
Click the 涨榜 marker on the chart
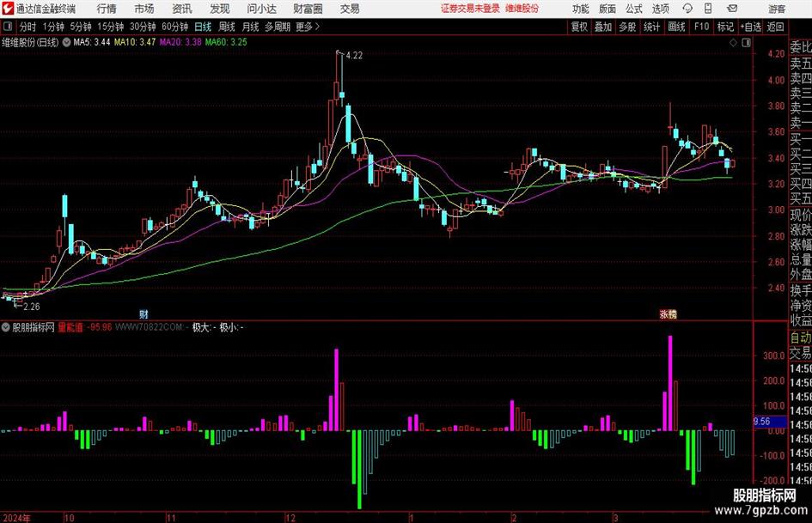[x=668, y=314]
